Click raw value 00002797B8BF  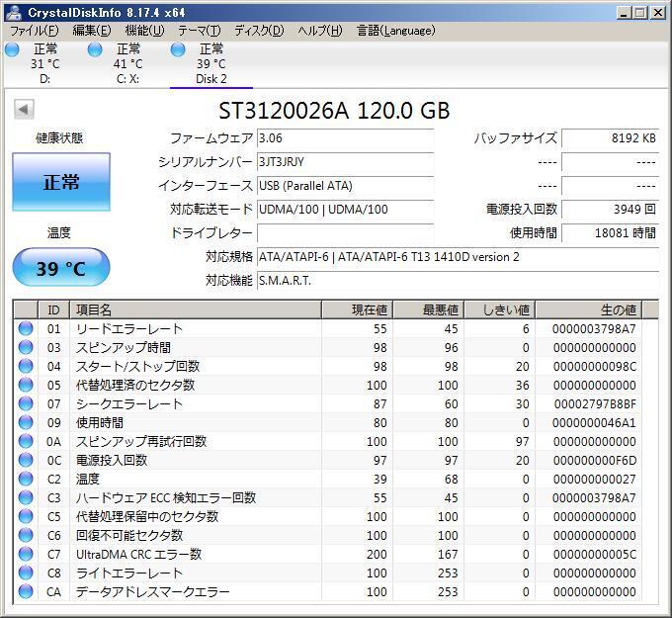click(595, 404)
